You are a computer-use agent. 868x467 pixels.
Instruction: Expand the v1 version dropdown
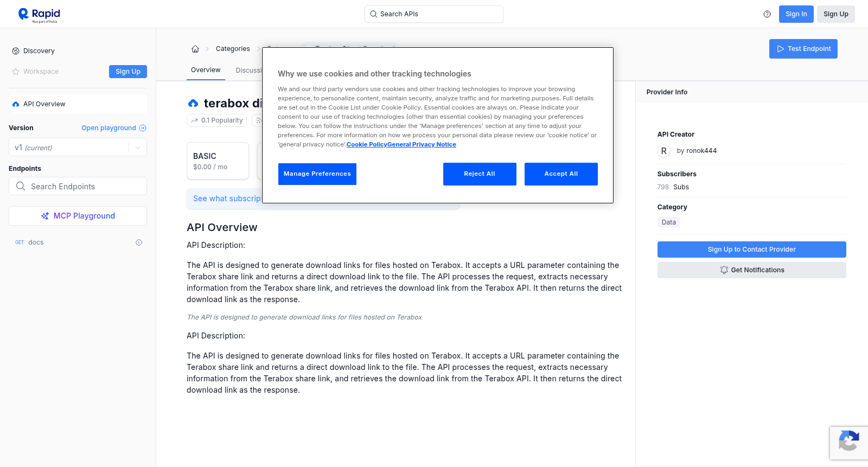click(x=78, y=148)
